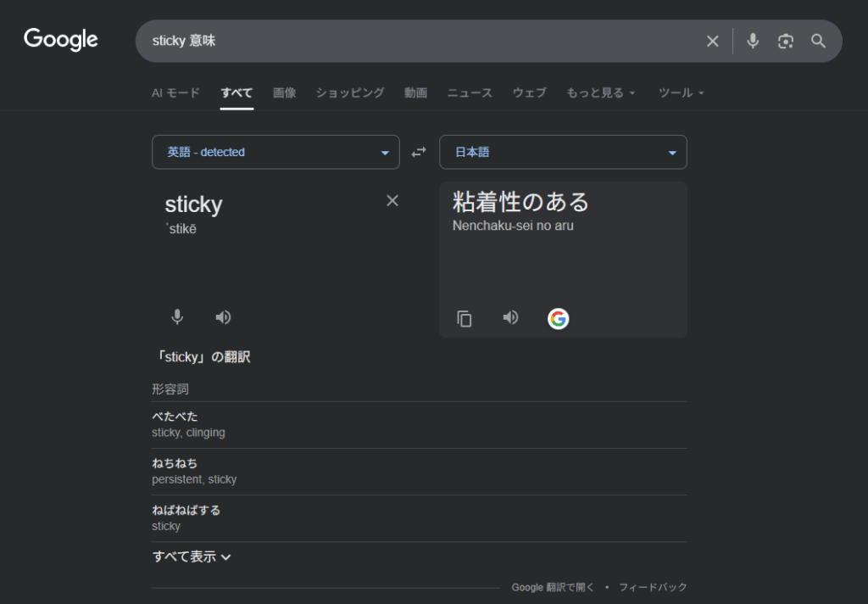This screenshot has height=604, width=868.
Task: Open the 日本語 target language dropdown
Action: pos(563,152)
